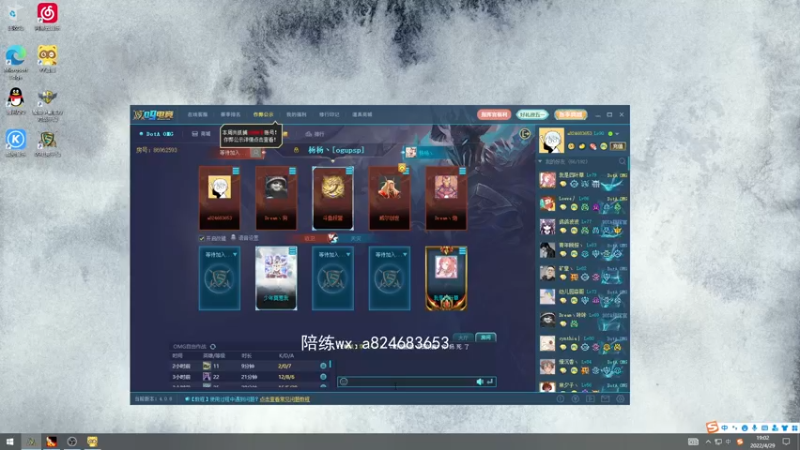Screen dimensions: 800x450
Task: Open emoji picker in chat input
Action: (x=344, y=382)
